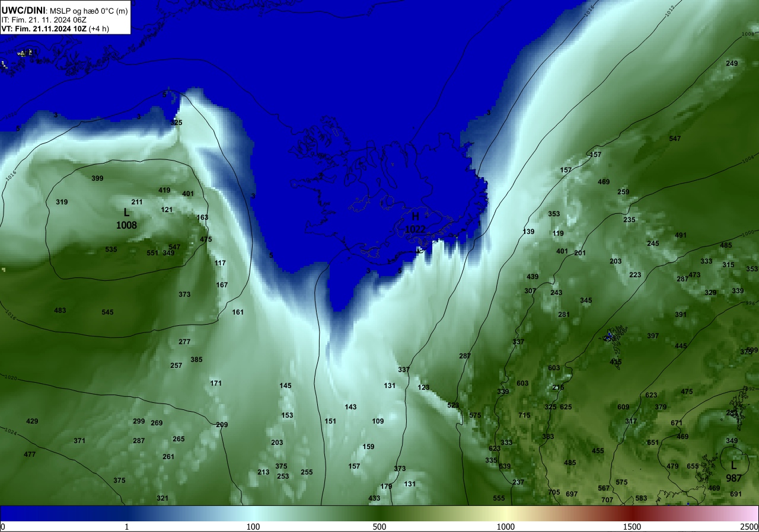Click the map value '161'
This screenshot has width=759, height=532.
pyautogui.click(x=238, y=312)
